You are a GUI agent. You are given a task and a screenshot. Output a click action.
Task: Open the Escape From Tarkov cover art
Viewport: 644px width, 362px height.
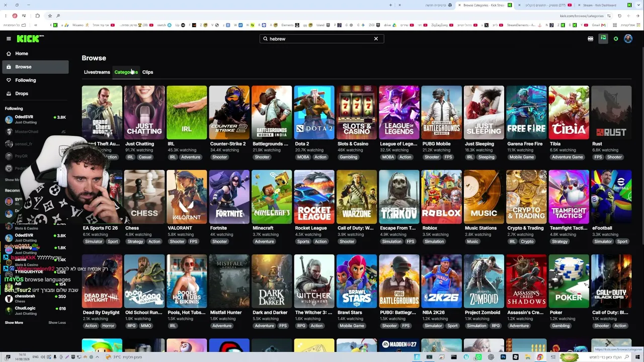coord(399,197)
